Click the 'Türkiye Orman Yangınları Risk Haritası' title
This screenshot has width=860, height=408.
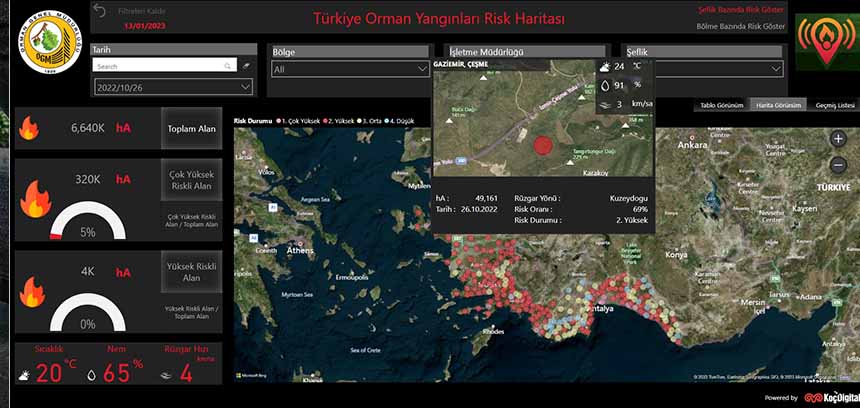pyautogui.click(x=439, y=18)
